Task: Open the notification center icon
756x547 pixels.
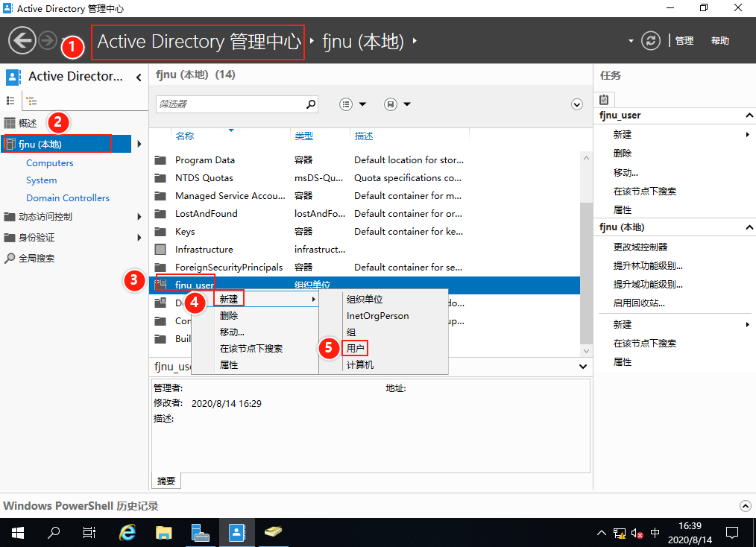Action: tap(732, 533)
